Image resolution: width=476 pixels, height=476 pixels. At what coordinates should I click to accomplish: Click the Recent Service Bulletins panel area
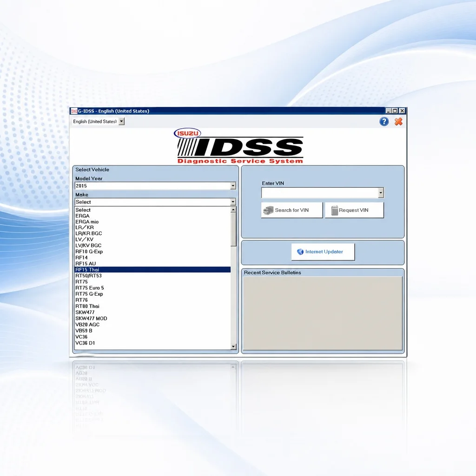(x=323, y=314)
